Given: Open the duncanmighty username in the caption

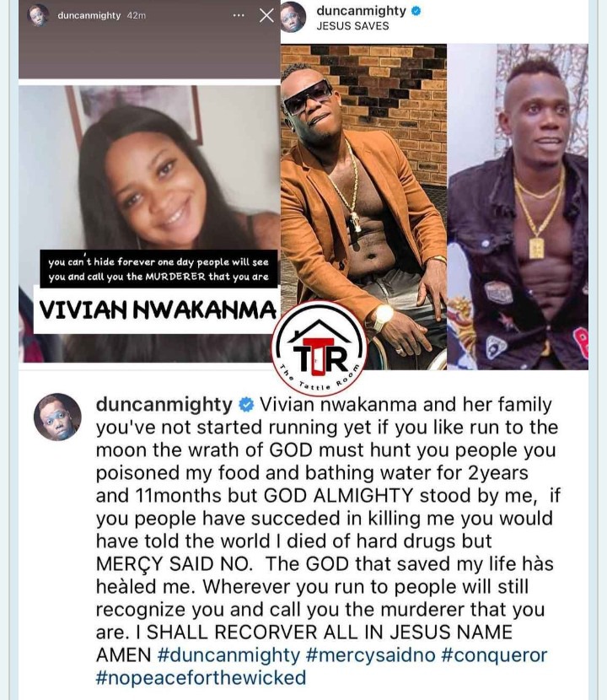Looking at the screenshot, I should (164, 405).
